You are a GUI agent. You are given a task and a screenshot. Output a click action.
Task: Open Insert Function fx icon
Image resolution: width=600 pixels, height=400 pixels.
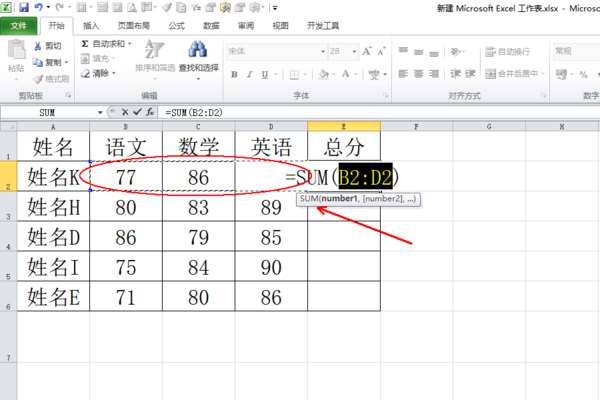pyautogui.click(x=150, y=112)
